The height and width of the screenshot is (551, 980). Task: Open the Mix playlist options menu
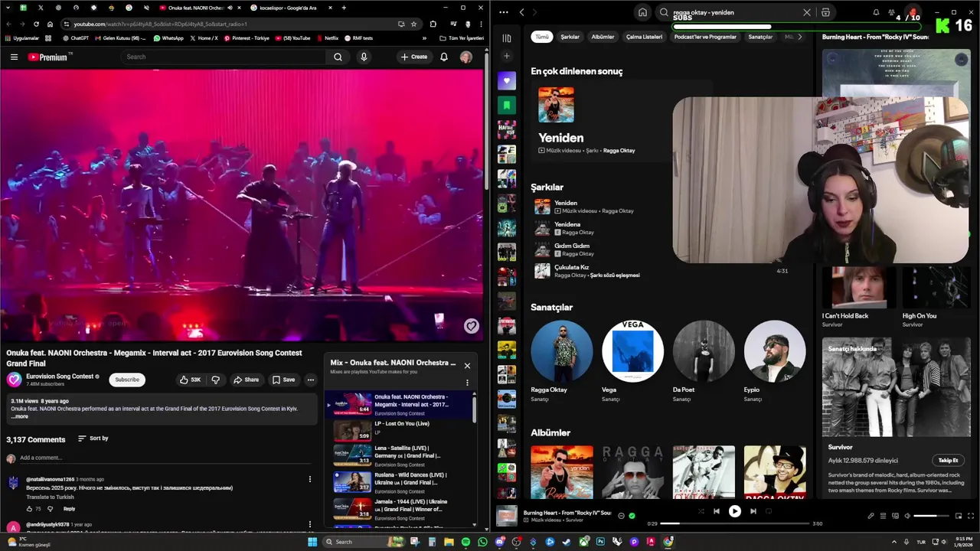tap(467, 383)
